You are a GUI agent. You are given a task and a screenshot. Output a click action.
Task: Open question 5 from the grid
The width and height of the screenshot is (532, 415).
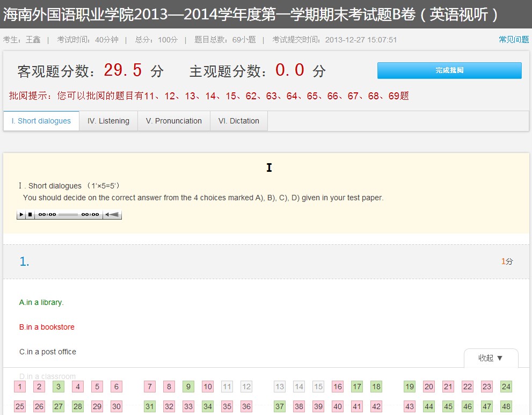click(x=97, y=387)
